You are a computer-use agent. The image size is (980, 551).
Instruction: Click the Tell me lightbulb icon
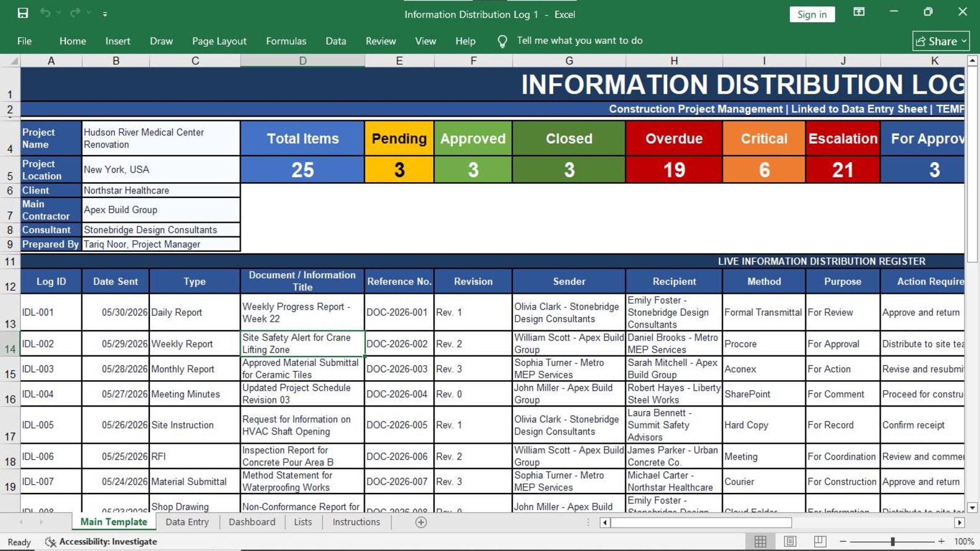(x=502, y=41)
